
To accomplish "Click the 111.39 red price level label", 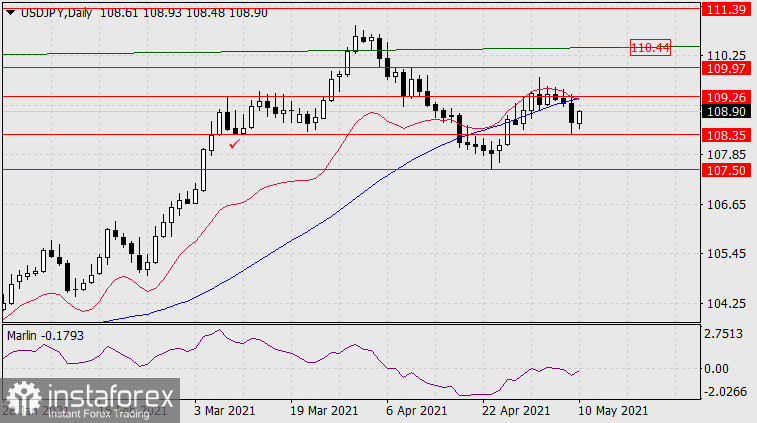I will (725, 9).
